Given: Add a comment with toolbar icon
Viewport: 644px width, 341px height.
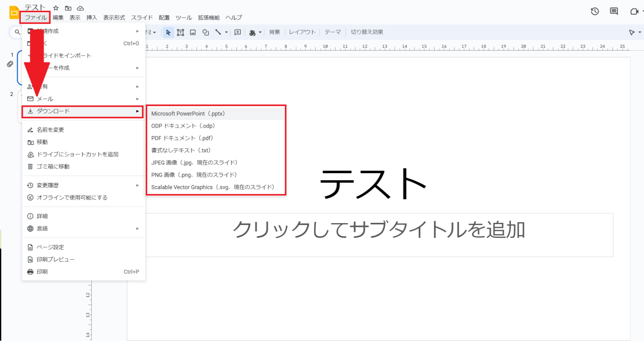Looking at the screenshot, I should coord(237,32).
